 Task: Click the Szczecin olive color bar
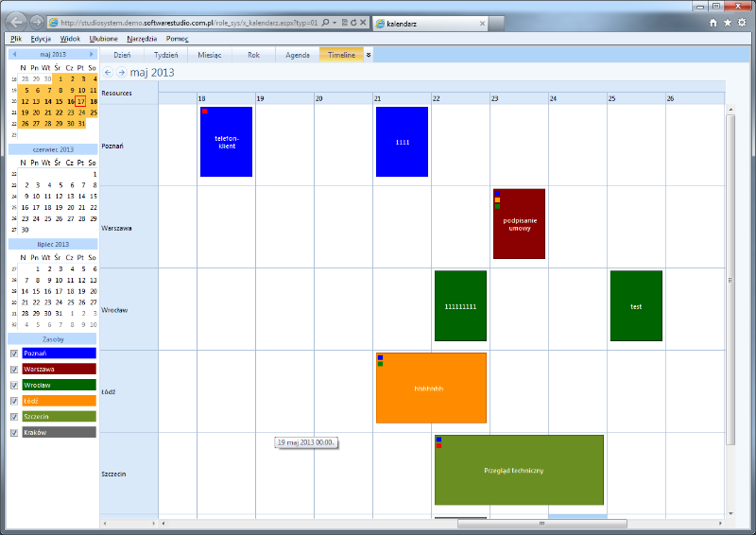59,416
